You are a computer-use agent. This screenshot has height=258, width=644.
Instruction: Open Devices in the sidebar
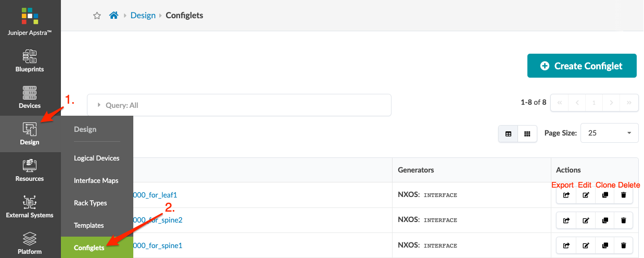(x=30, y=97)
